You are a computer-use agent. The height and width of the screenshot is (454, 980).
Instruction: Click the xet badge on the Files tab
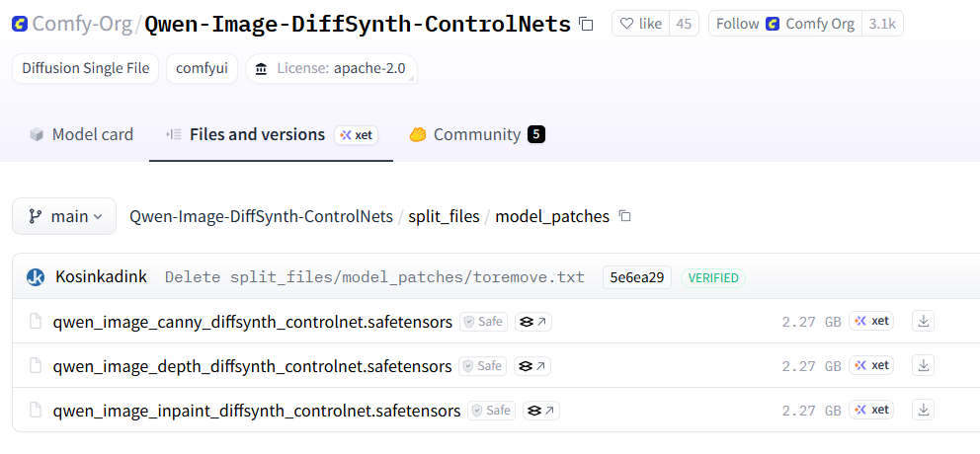357,135
